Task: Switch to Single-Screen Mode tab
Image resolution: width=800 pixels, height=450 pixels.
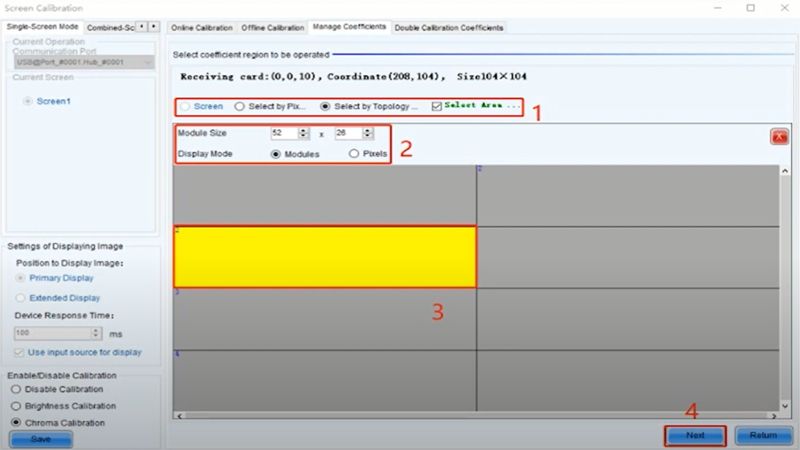Action: [42, 27]
